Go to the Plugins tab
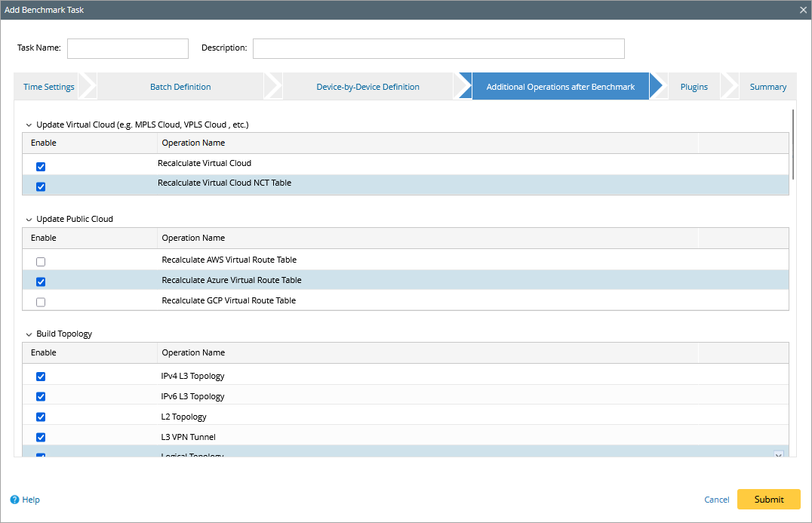The height and width of the screenshot is (523, 812). click(x=694, y=87)
